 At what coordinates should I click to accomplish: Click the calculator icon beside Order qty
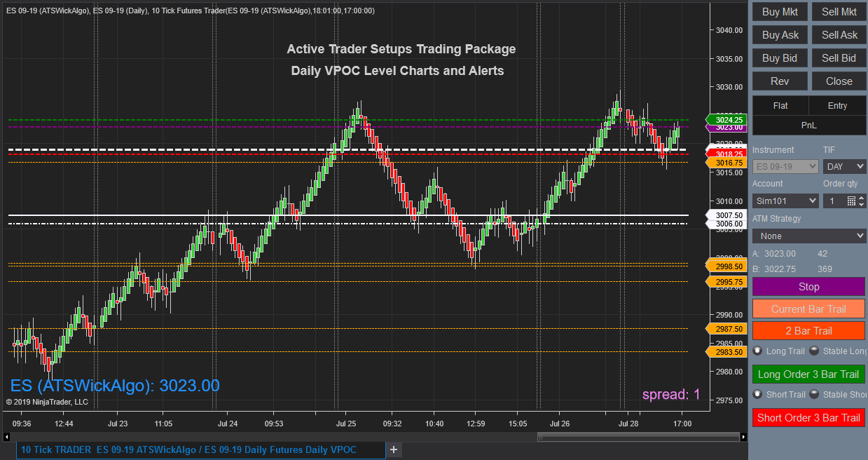851,201
